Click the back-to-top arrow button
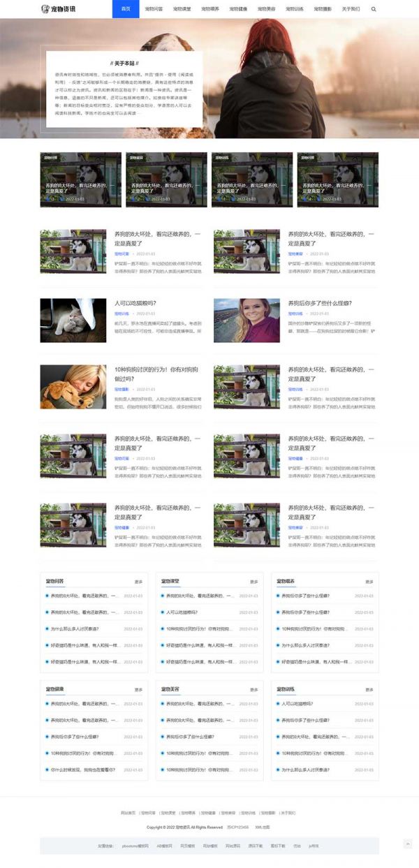 pyautogui.click(x=408, y=844)
